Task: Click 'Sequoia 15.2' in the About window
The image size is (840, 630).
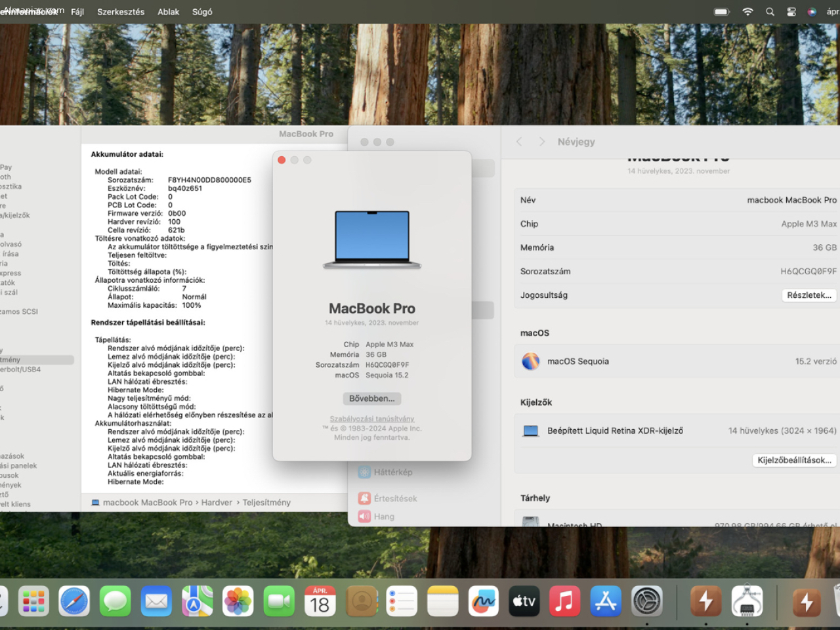Action: pyautogui.click(x=387, y=375)
